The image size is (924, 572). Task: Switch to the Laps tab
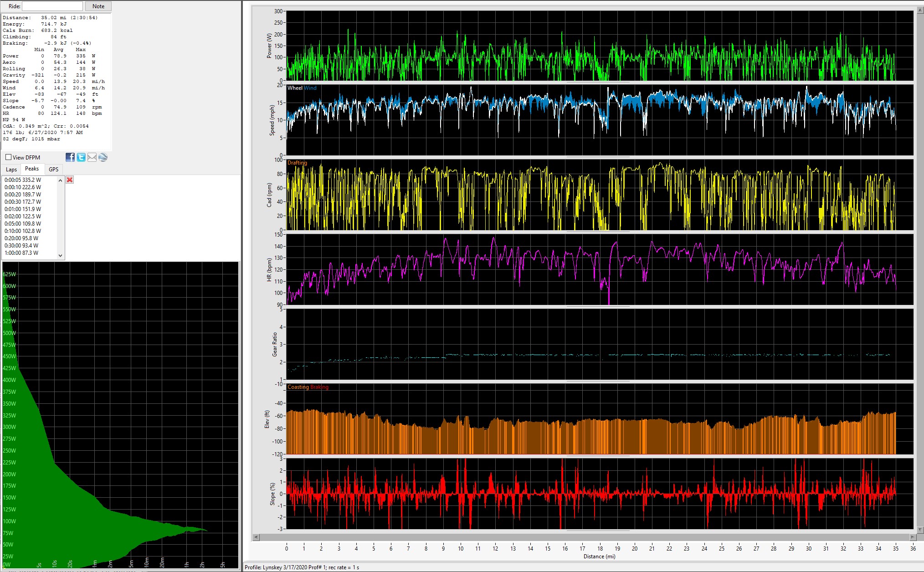(11, 170)
